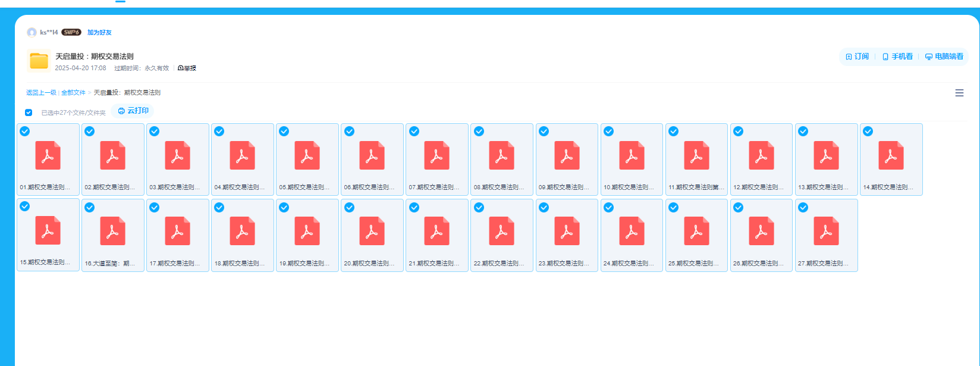Click the PDF icon of file 27

[826, 231]
